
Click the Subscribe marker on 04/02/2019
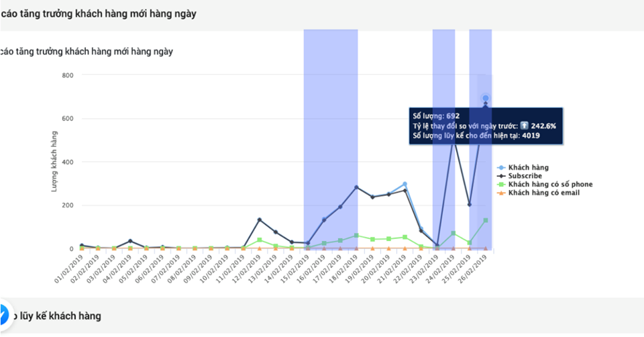(x=130, y=241)
